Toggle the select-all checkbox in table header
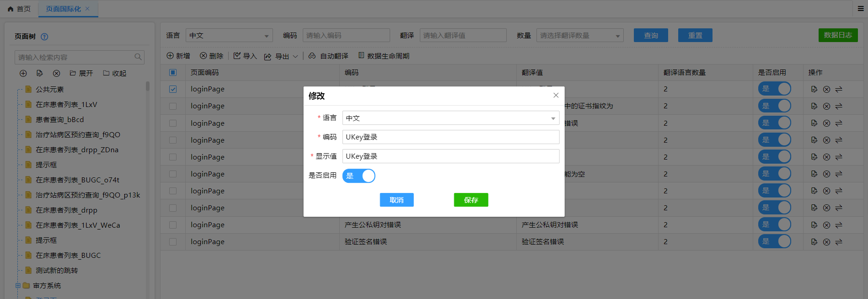Viewport: 868px width, 299px height. click(173, 72)
